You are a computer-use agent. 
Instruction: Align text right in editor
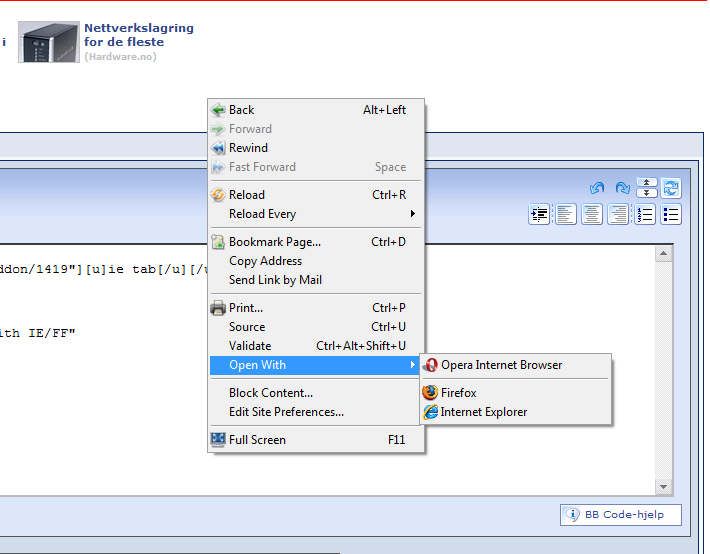618,214
